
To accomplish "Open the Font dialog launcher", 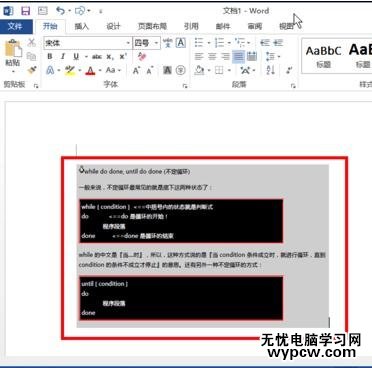I will point(185,86).
